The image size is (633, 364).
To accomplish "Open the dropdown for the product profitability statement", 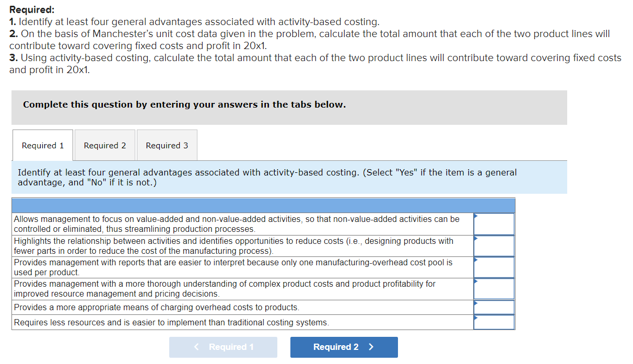I will [x=494, y=288].
